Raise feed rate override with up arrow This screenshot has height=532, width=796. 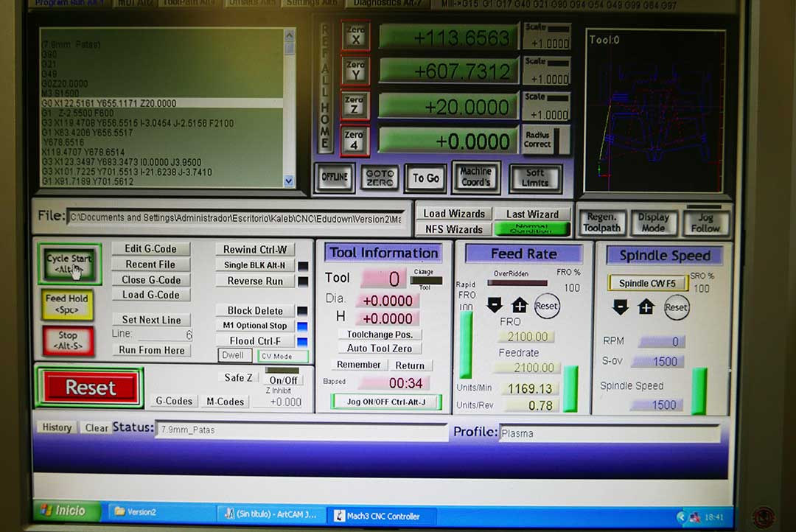tap(520, 305)
